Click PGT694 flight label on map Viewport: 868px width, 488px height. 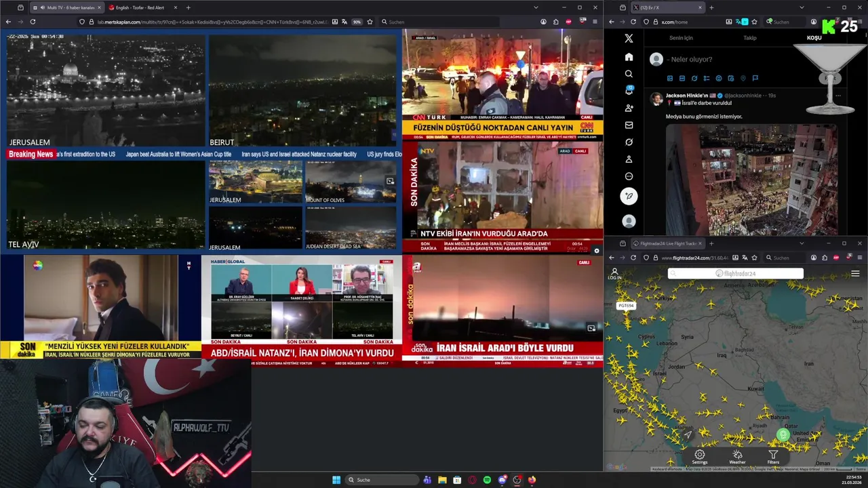coord(626,306)
